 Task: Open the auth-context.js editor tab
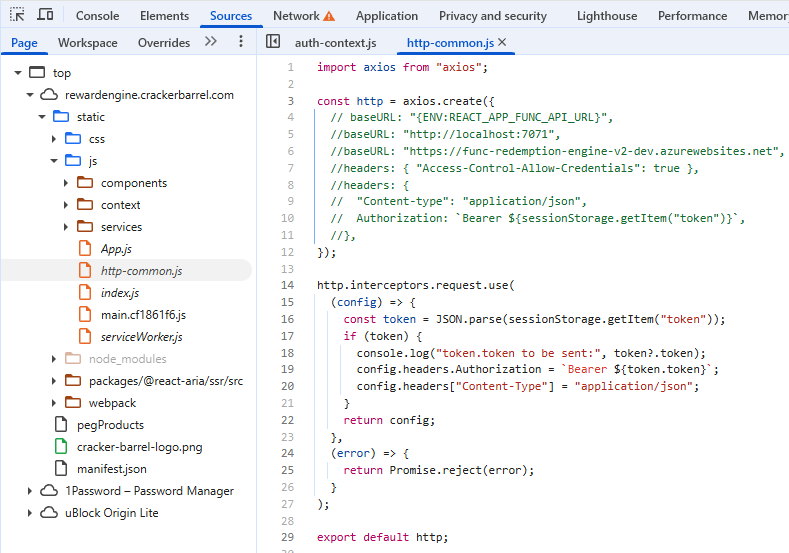coord(335,43)
